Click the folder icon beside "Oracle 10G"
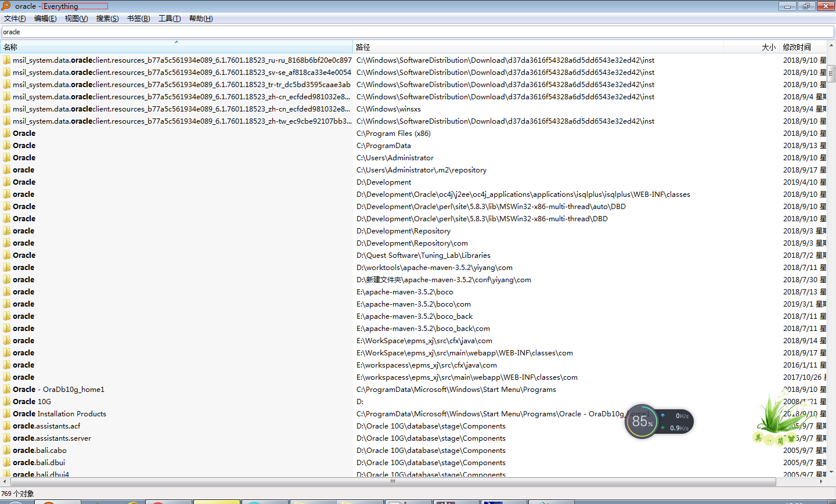836x504 pixels. click(6, 401)
